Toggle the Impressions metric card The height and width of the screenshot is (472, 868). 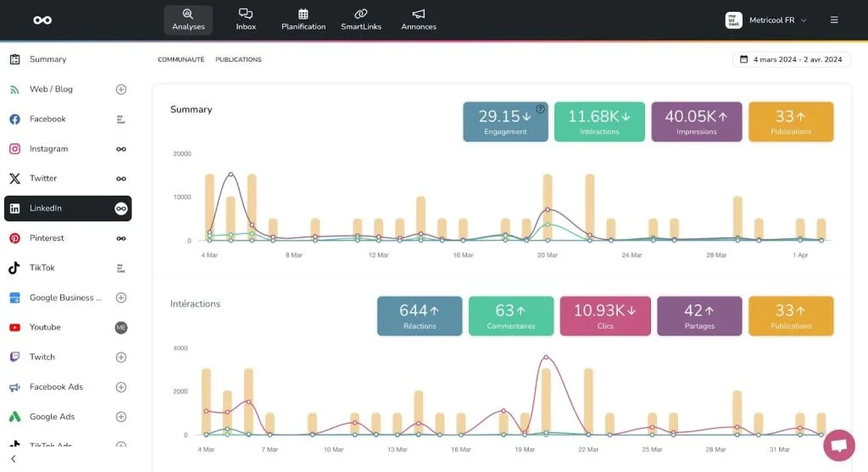click(x=697, y=121)
